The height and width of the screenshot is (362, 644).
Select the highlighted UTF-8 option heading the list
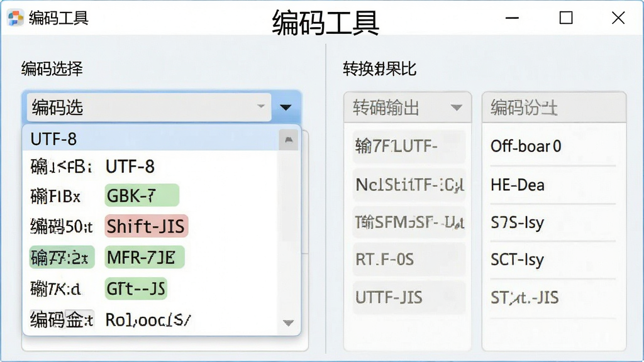click(x=150, y=139)
